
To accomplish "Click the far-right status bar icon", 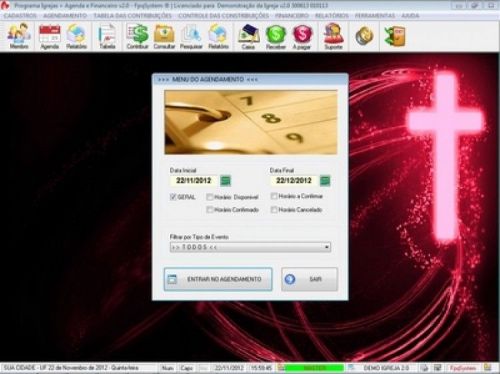I will (x=488, y=367).
